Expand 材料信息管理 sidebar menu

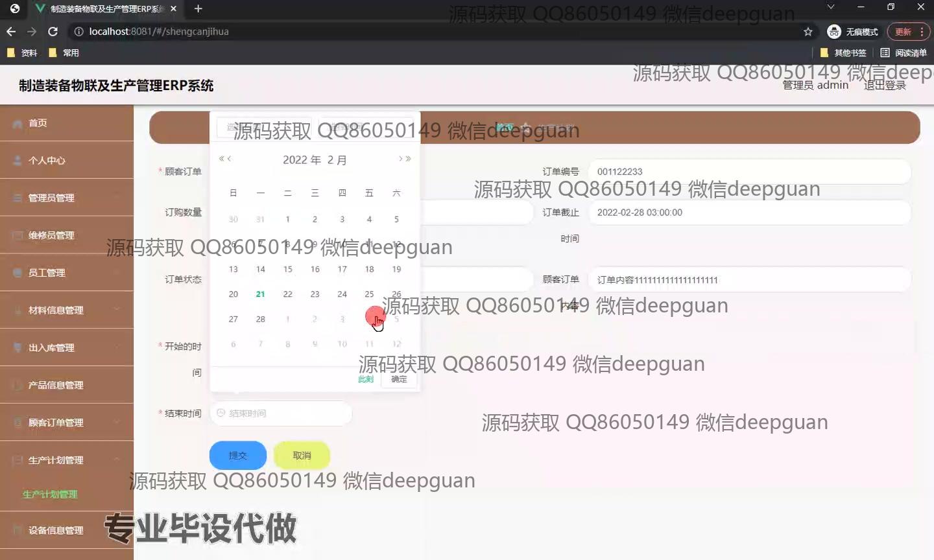tap(67, 310)
